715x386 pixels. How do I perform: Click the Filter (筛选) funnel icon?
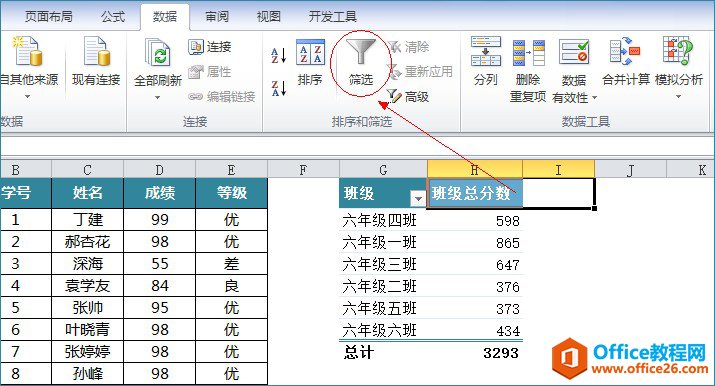coord(360,51)
